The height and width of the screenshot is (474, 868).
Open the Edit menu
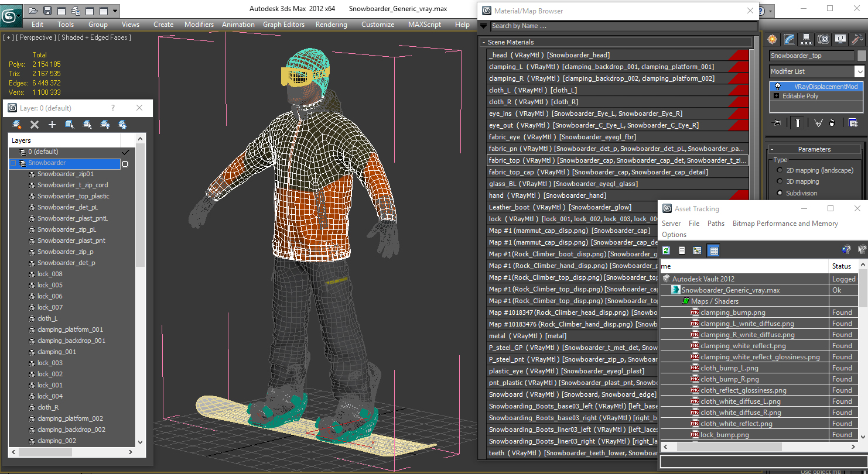pos(37,25)
